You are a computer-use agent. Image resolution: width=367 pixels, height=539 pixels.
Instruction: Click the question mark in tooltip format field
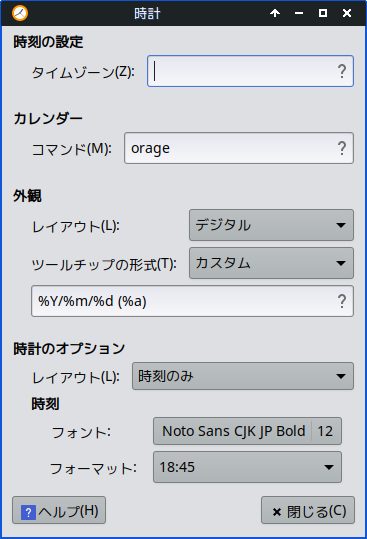point(342,301)
